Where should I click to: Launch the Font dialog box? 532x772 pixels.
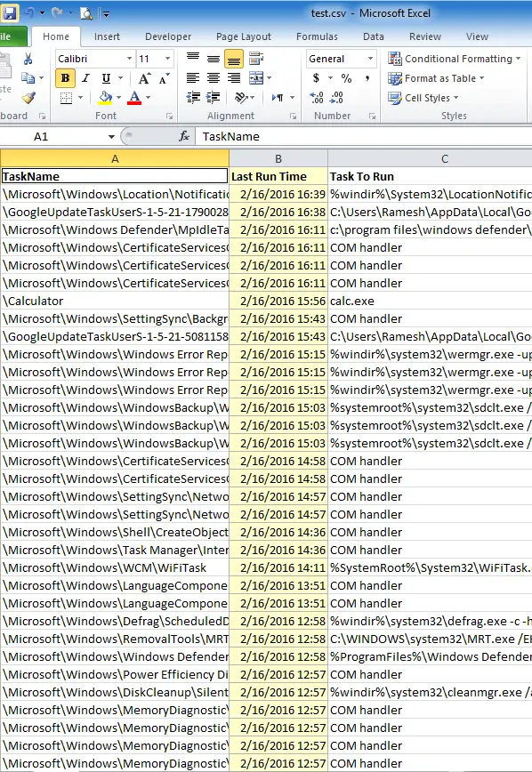pyautogui.click(x=169, y=117)
